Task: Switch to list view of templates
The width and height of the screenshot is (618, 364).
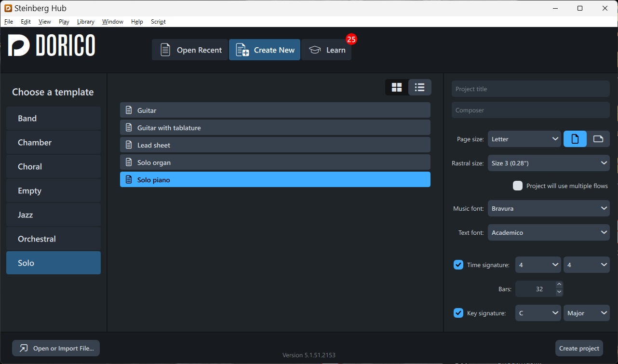Action: tap(420, 87)
